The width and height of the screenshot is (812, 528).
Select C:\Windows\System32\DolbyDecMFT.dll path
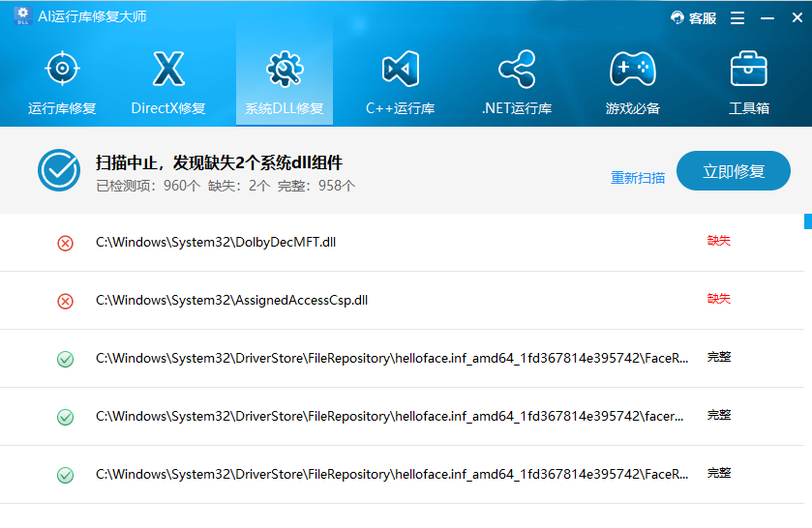pos(216,243)
